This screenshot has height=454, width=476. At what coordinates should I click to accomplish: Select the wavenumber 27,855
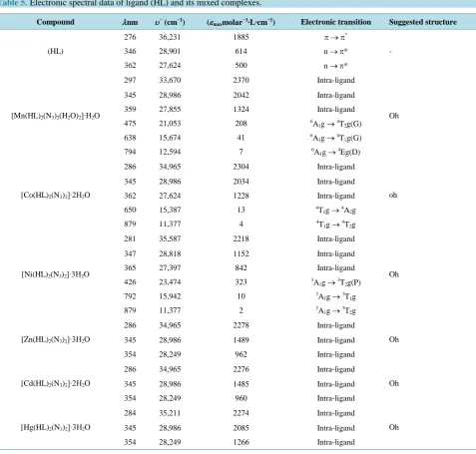[x=170, y=109]
